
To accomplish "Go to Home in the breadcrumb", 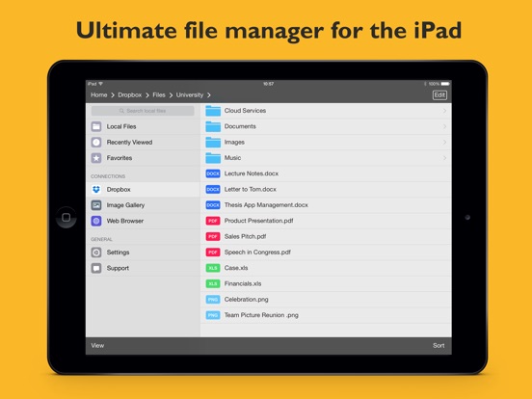I will pyautogui.click(x=98, y=95).
